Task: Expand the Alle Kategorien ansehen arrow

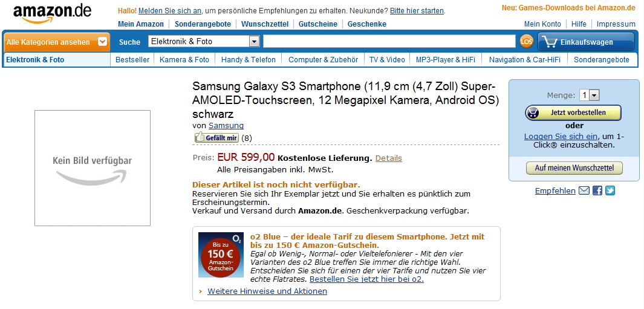Action: (x=103, y=42)
